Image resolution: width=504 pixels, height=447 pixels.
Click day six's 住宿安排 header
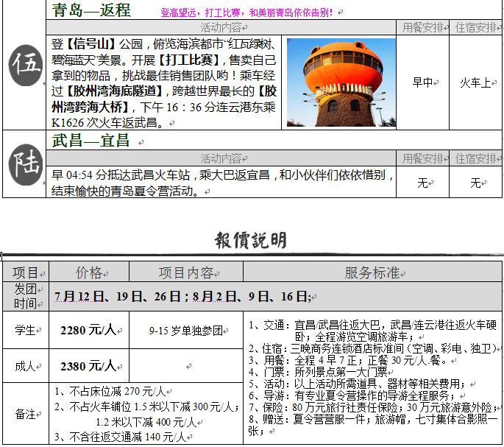pyautogui.click(x=476, y=158)
